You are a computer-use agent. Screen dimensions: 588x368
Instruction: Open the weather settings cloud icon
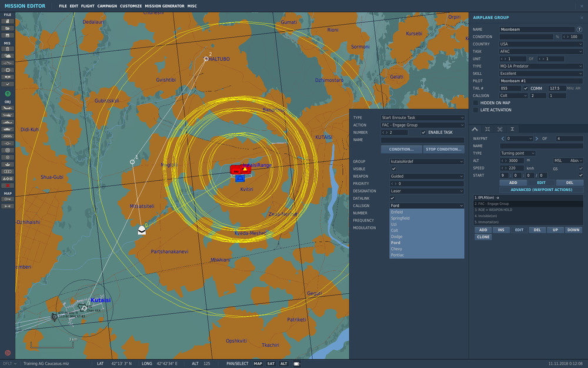(8, 56)
